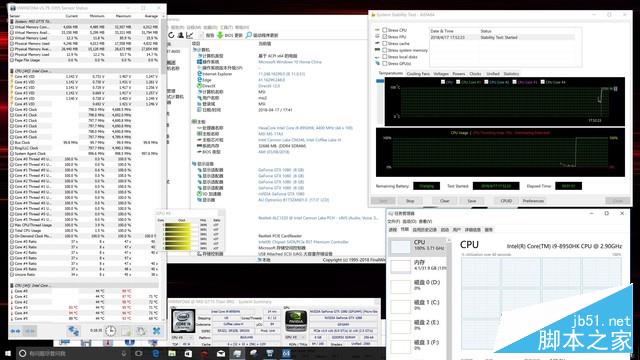
Task: Click the refresh icon in AIDA64 toolbar
Action: [171, 36]
